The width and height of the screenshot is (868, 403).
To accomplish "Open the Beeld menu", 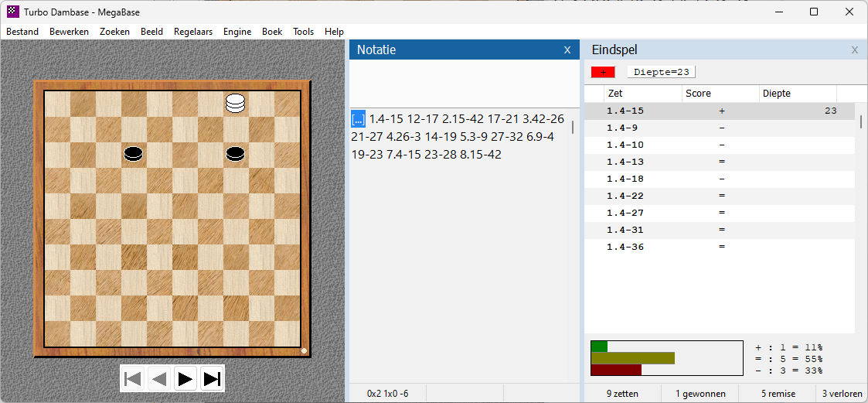I will (151, 32).
